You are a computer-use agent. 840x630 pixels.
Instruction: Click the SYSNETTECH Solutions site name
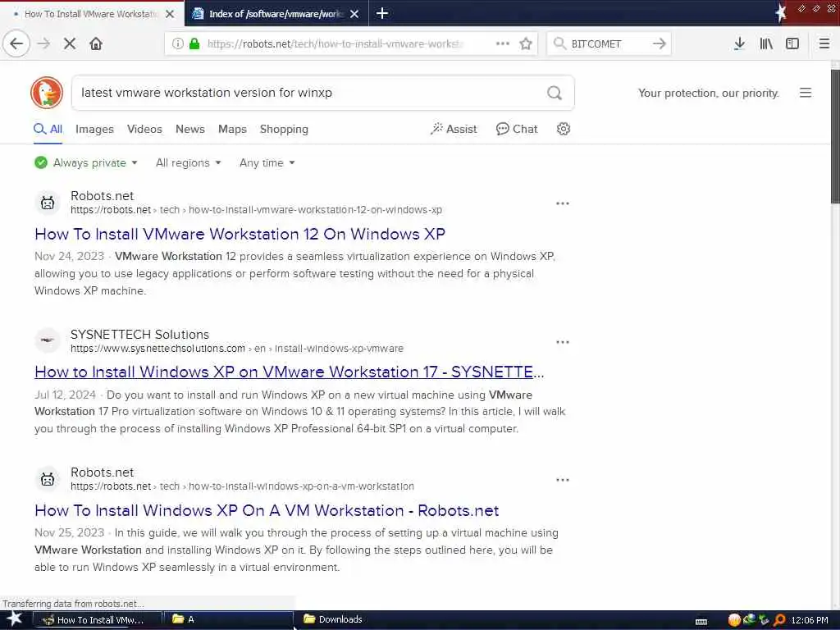click(139, 335)
